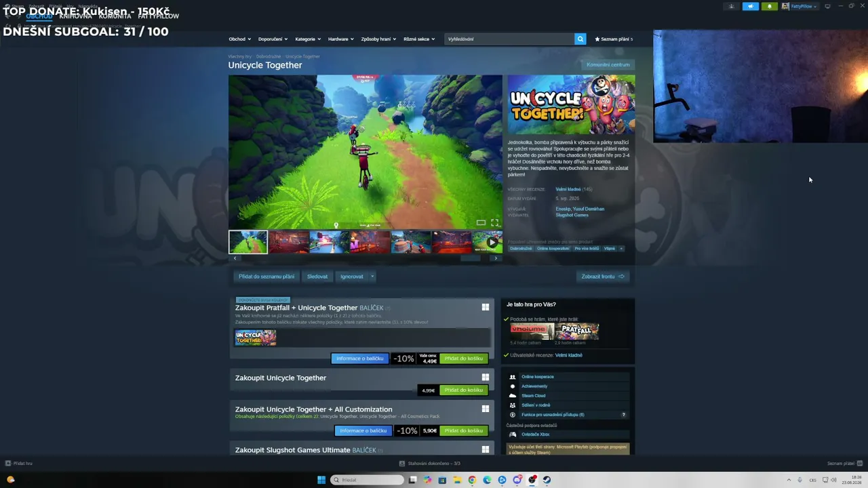868x488 pixels.
Task: Open Informace o balíčku for All Customization
Action: pyautogui.click(x=363, y=431)
